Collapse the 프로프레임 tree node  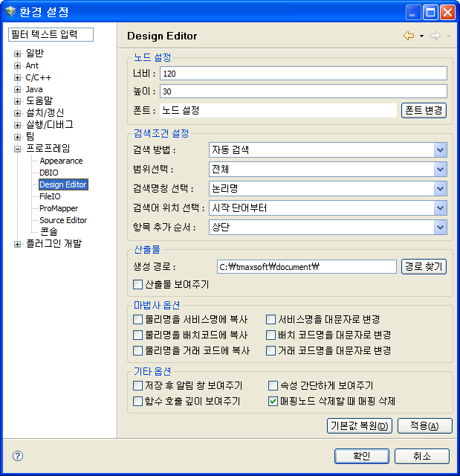(18, 149)
